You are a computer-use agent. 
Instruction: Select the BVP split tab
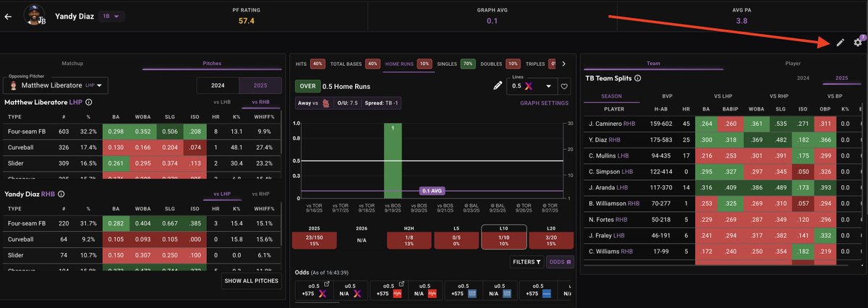click(x=667, y=95)
